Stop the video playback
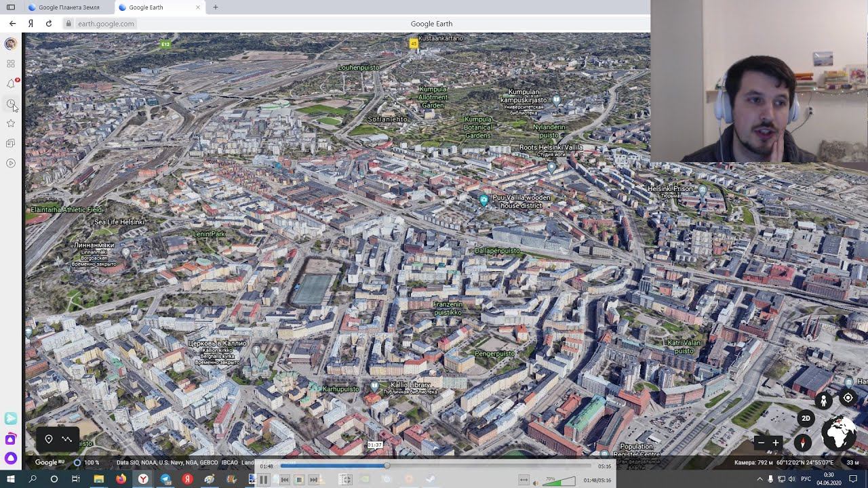The image size is (868, 488). pyautogui.click(x=299, y=480)
